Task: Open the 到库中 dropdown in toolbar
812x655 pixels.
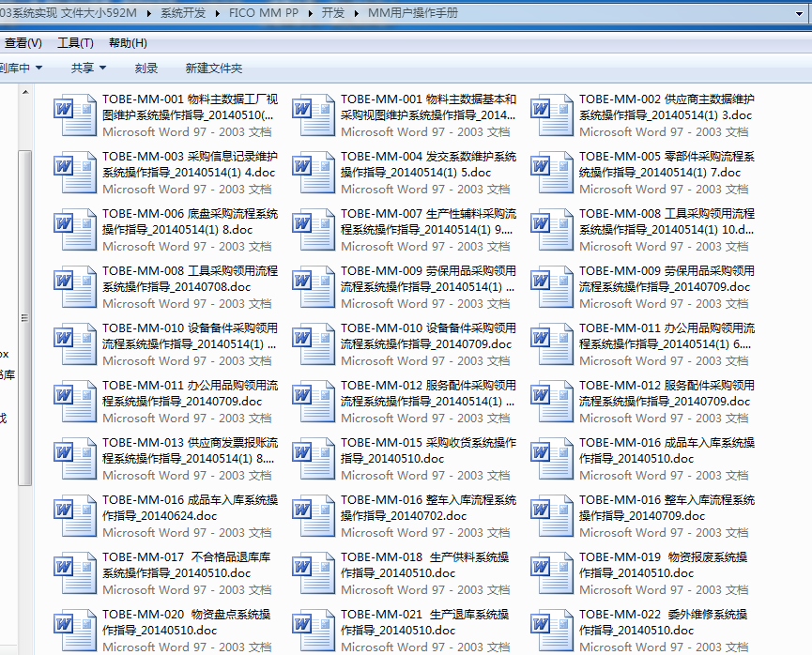Action: [21, 68]
